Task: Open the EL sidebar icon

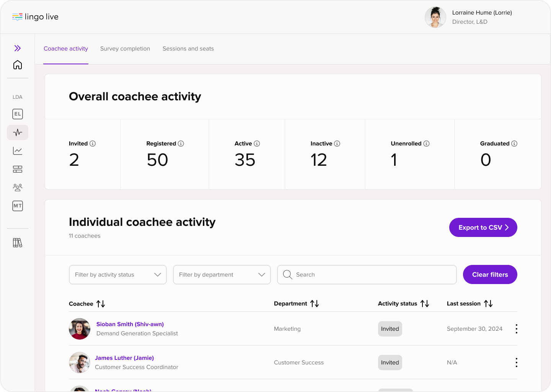Action: [18, 114]
